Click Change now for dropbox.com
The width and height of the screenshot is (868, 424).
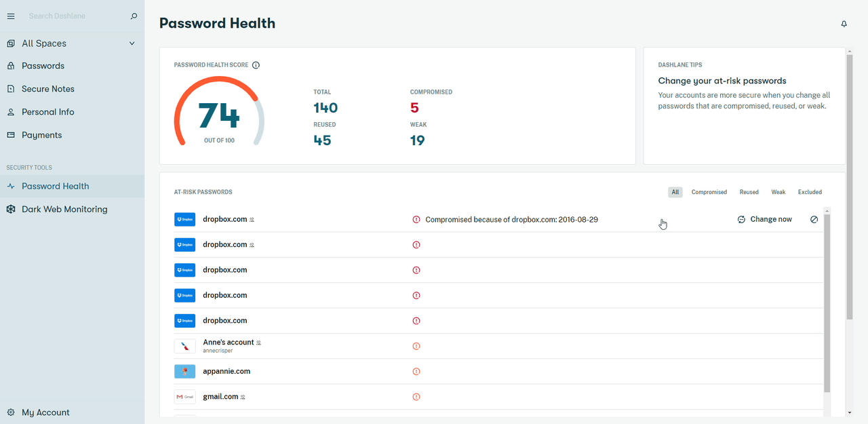(x=765, y=220)
